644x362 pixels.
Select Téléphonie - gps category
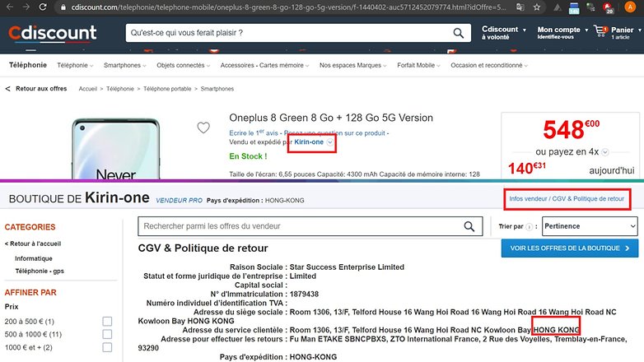40,271
